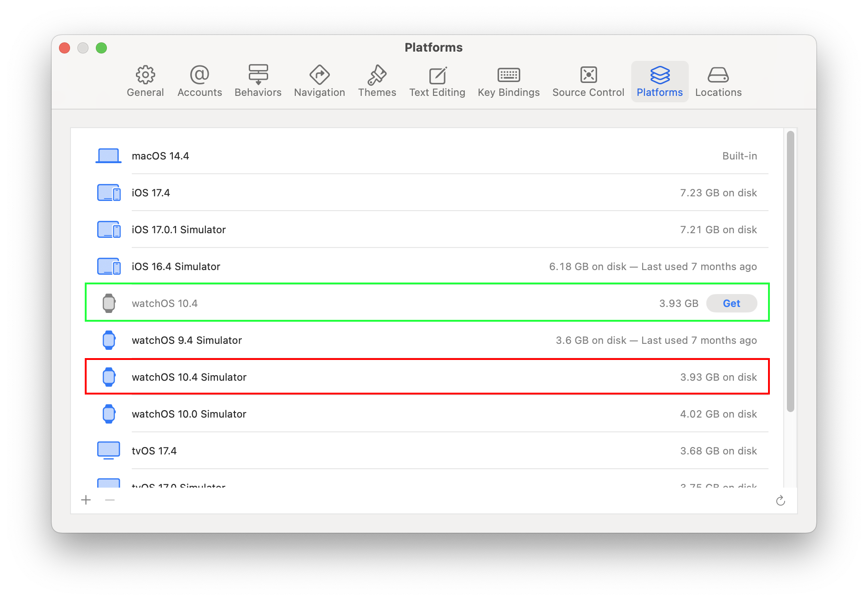868x601 pixels.
Task: Click the minus button to remove platform
Action: point(110,500)
